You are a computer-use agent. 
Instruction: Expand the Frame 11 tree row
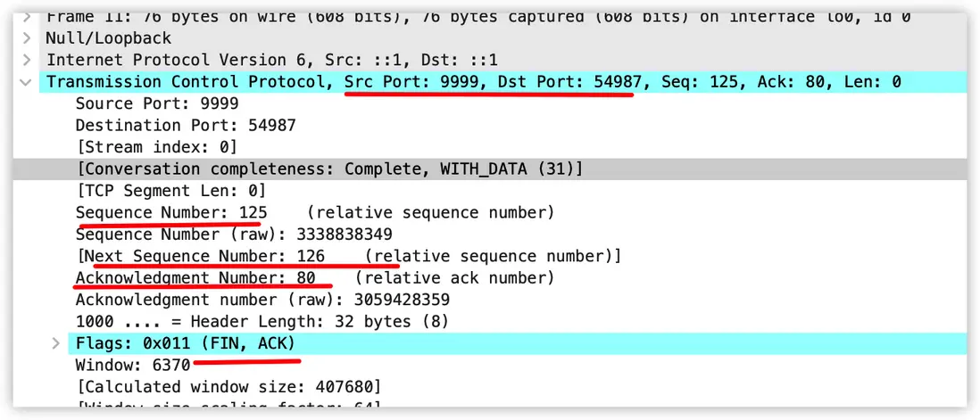27,16
